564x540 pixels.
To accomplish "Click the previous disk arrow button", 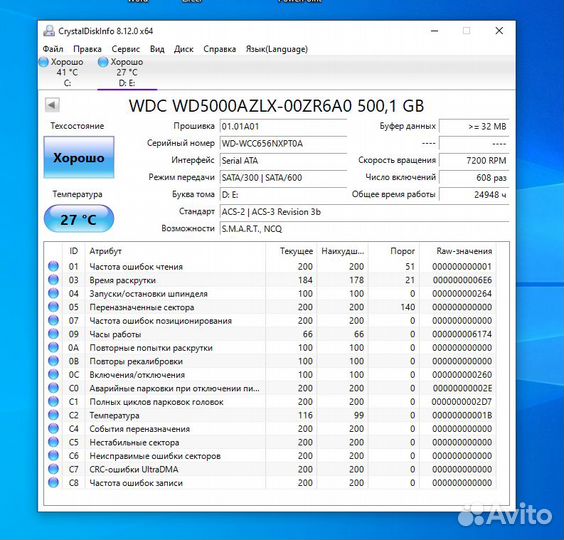I will (x=52, y=105).
